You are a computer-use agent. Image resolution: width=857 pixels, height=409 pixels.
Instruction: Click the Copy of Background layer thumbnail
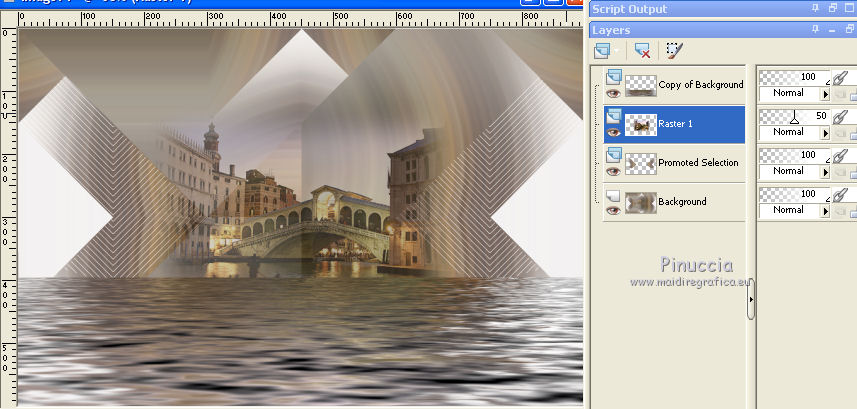641,86
